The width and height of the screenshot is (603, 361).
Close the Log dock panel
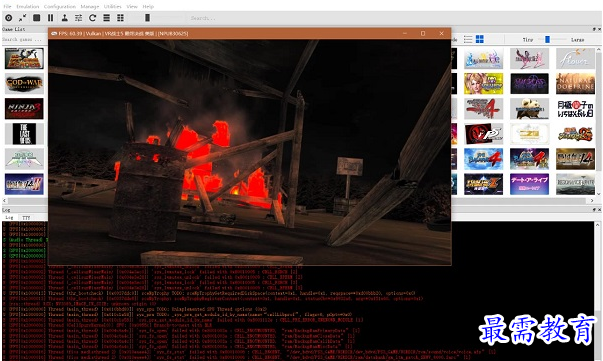[599, 210]
